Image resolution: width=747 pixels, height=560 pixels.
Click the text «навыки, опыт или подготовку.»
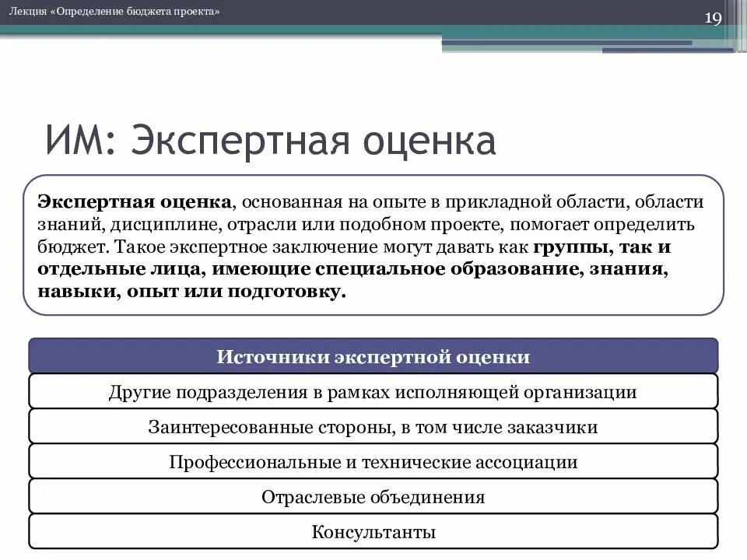pyautogui.click(x=191, y=292)
